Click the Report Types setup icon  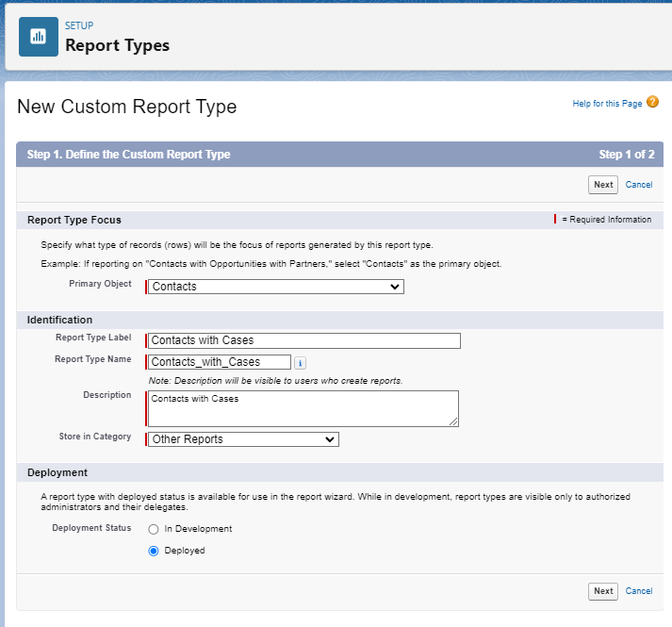coord(39,37)
